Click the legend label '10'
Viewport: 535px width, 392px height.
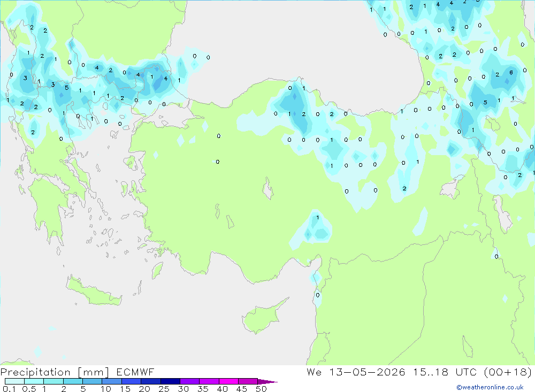(x=106, y=389)
